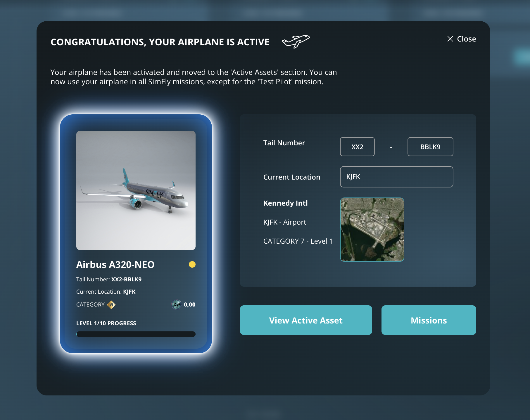Viewport: 530px width, 420px height.
Task: Close the airplane activation dialog
Action: 462,39
